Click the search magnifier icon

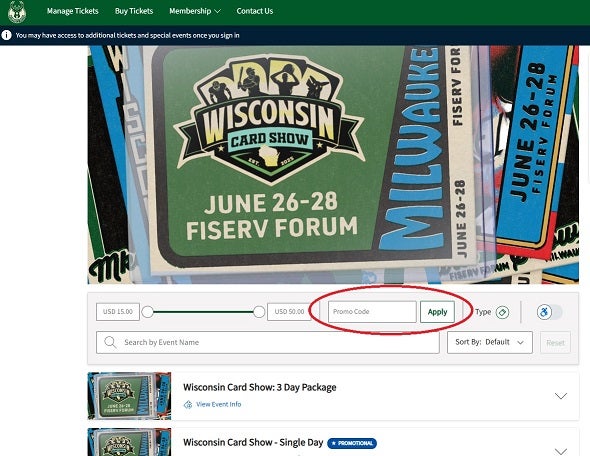tap(110, 342)
